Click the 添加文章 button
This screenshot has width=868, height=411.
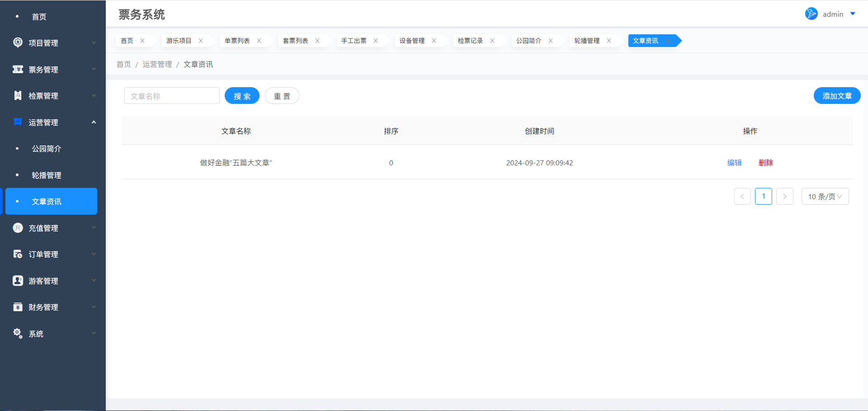pyautogui.click(x=837, y=96)
